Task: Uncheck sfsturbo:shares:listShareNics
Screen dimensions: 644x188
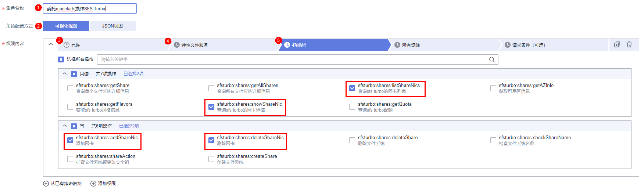Action: point(352,88)
